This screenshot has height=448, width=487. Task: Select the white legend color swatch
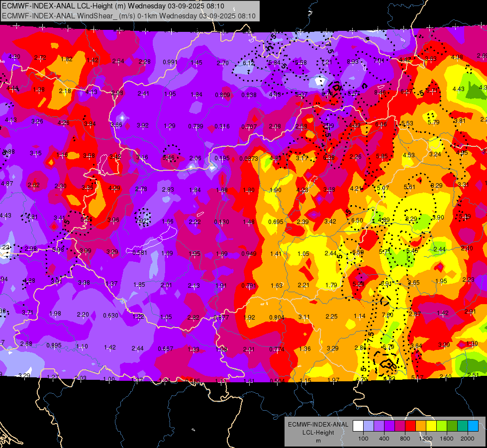click(x=358, y=426)
